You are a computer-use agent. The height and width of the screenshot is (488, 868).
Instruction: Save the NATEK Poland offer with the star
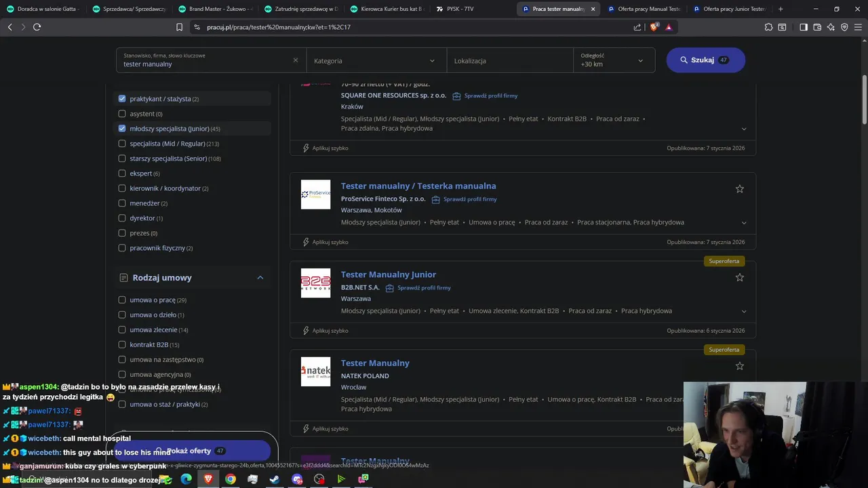[740, 366]
